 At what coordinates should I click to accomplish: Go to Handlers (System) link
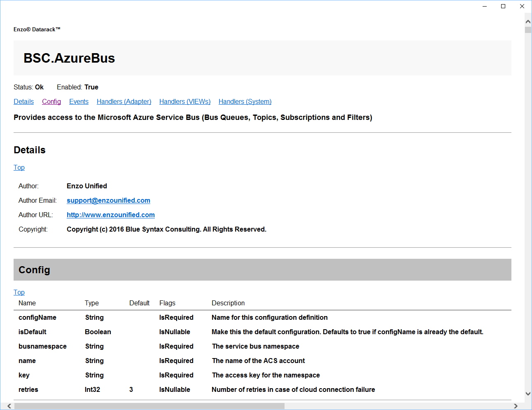(245, 101)
